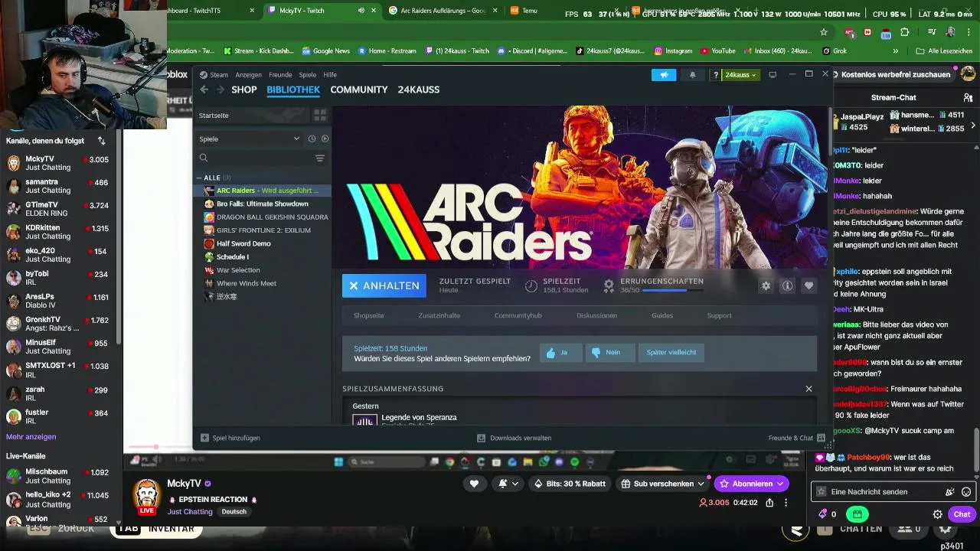Image resolution: width=980 pixels, height=551 pixels.
Task: Choose Später vielleicht
Action: (x=671, y=352)
